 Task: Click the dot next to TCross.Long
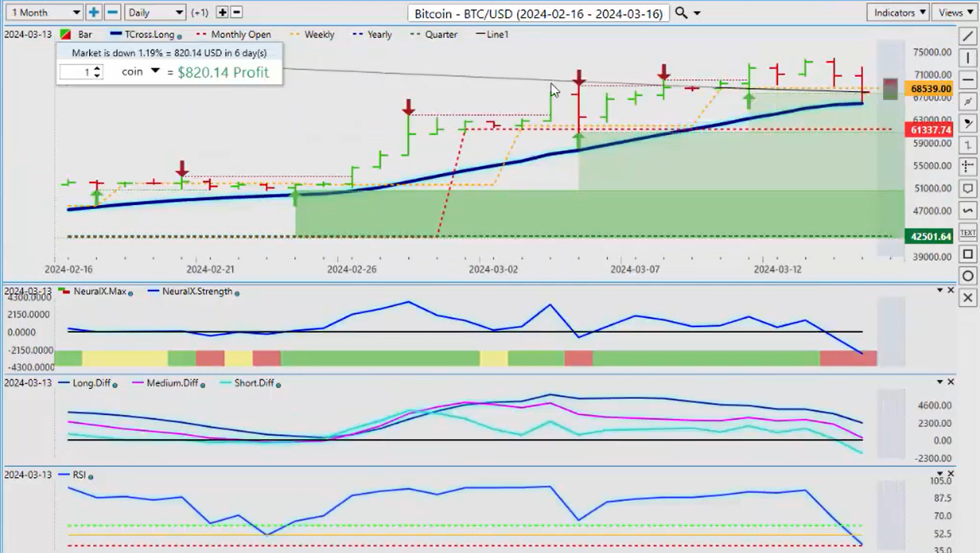coord(179,36)
